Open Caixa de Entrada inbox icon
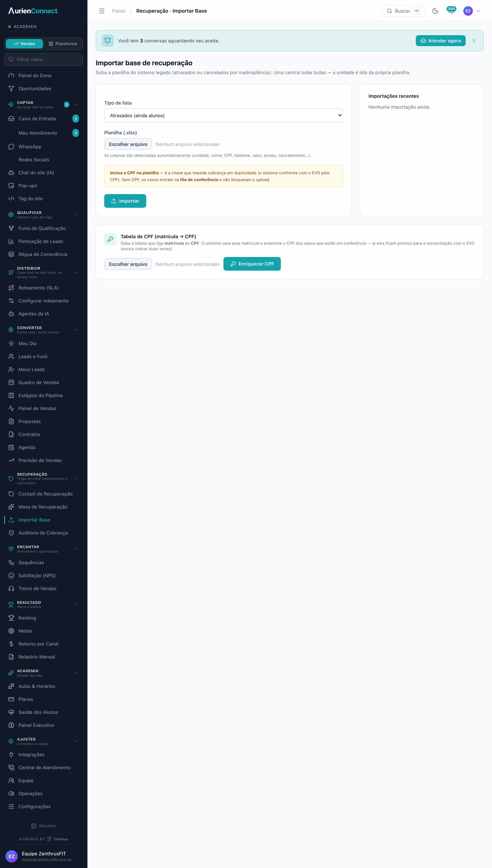The height and width of the screenshot is (868, 492). 11,119
